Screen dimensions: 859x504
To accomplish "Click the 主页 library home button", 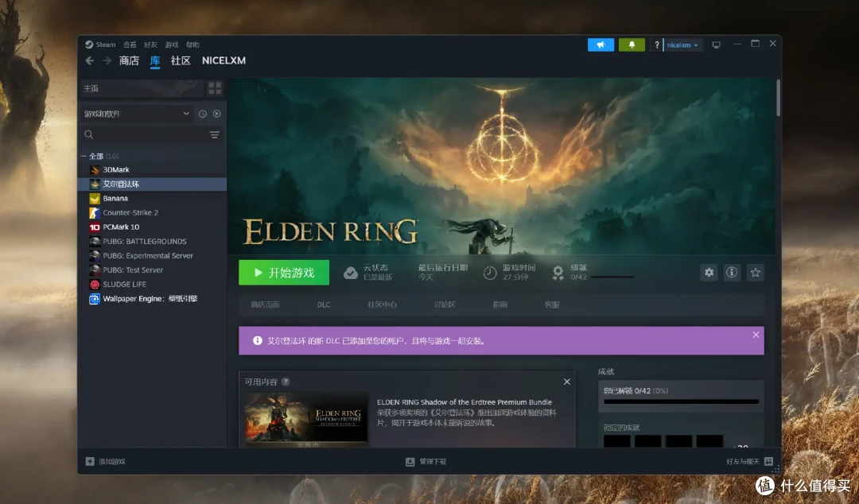I will click(142, 88).
